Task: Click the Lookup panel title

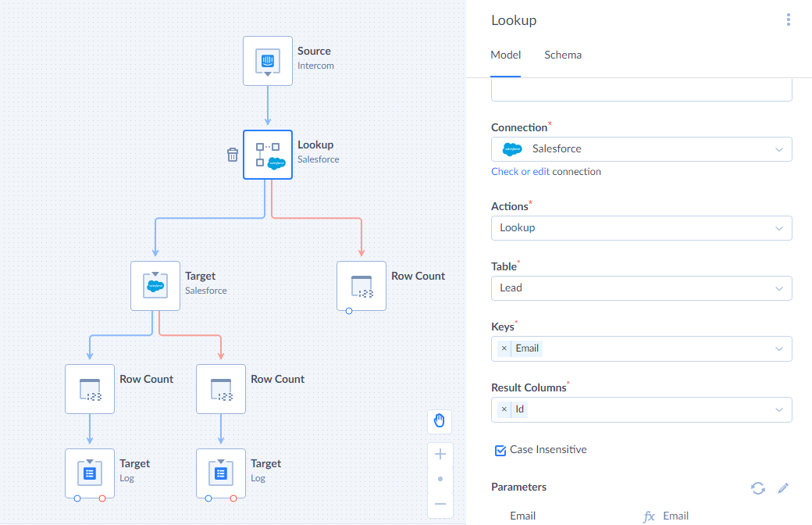Action: pyautogui.click(x=514, y=20)
